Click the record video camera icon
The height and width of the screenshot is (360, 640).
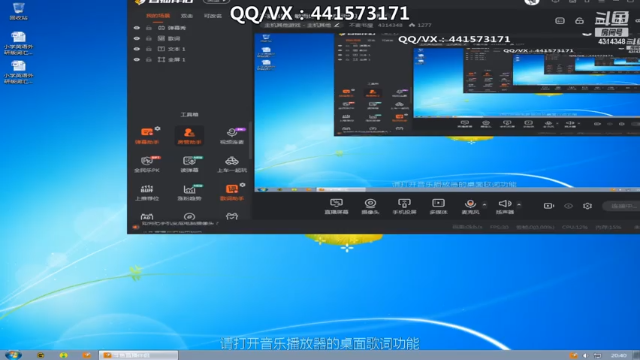tap(549, 206)
